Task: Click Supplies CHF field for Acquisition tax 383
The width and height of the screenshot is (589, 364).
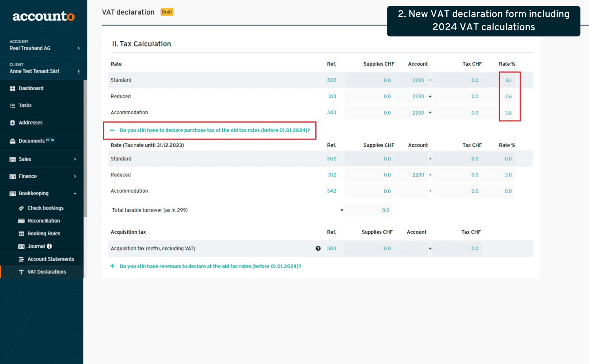Action: click(x=369, y=248)
